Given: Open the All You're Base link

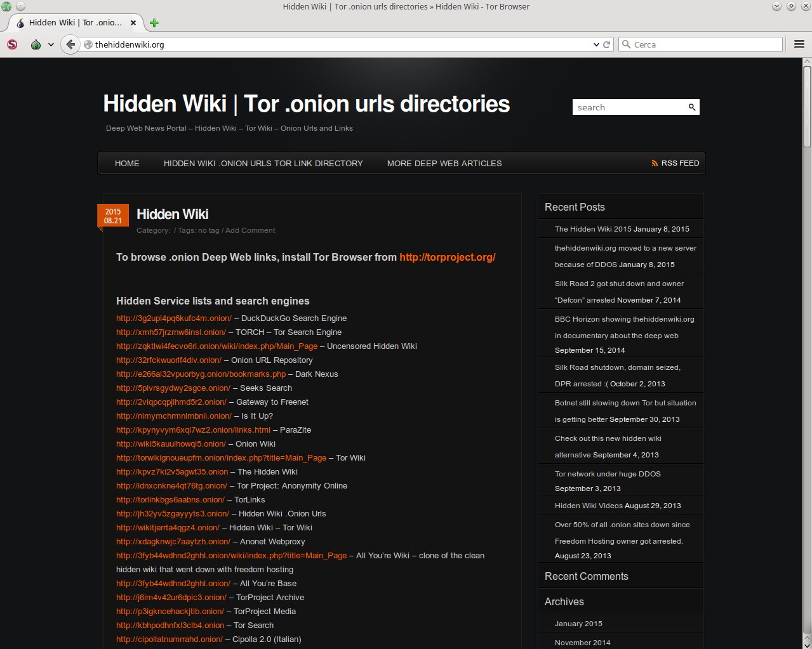Looking at the screenshot, I should (173, 584).
